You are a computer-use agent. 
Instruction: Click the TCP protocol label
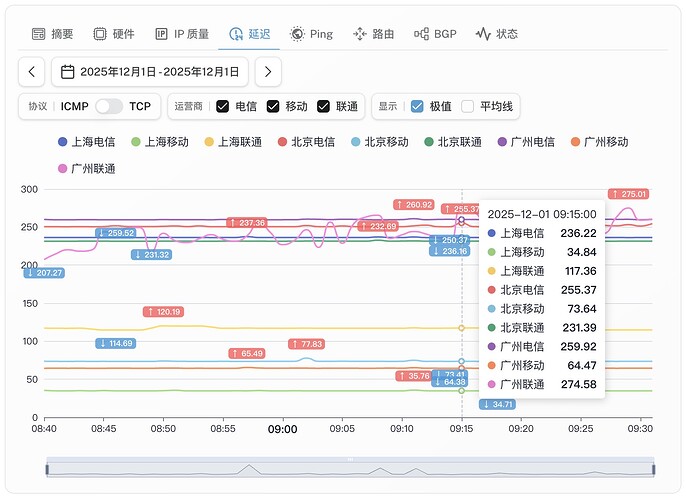pos(140,106)
